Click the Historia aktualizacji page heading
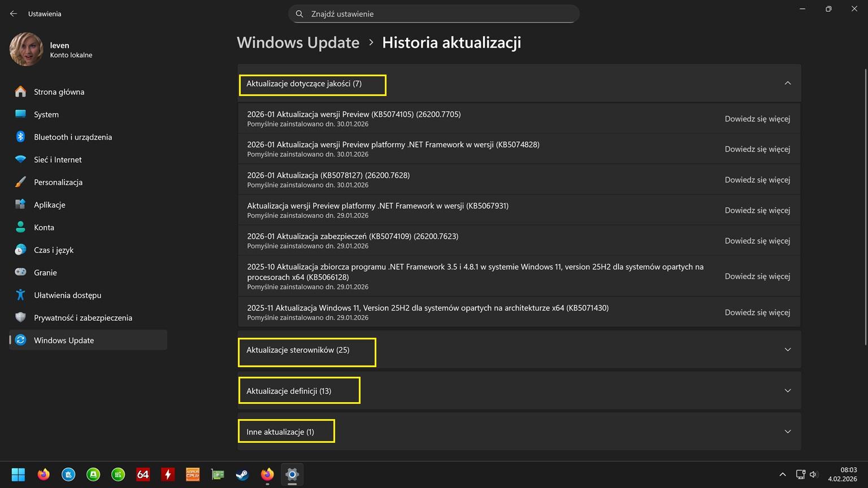 [x=452, y=43]
